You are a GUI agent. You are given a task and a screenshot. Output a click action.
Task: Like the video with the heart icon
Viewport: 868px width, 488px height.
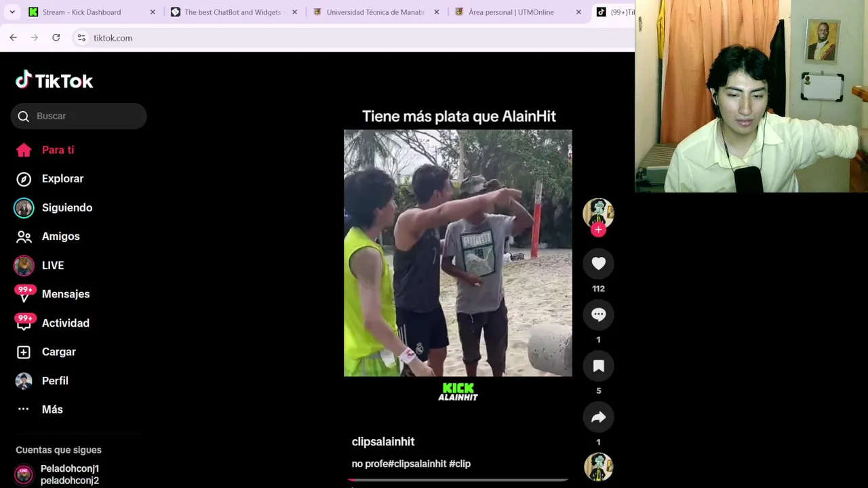598,264
